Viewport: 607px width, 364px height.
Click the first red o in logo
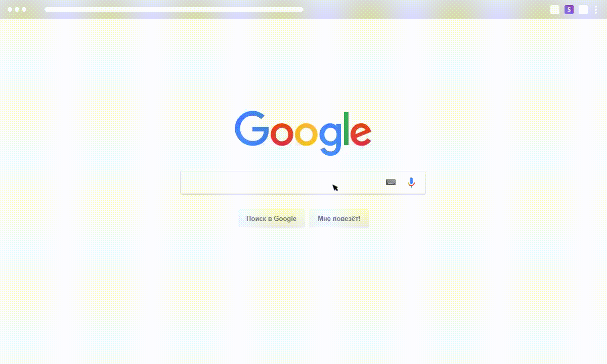[282, 134]
